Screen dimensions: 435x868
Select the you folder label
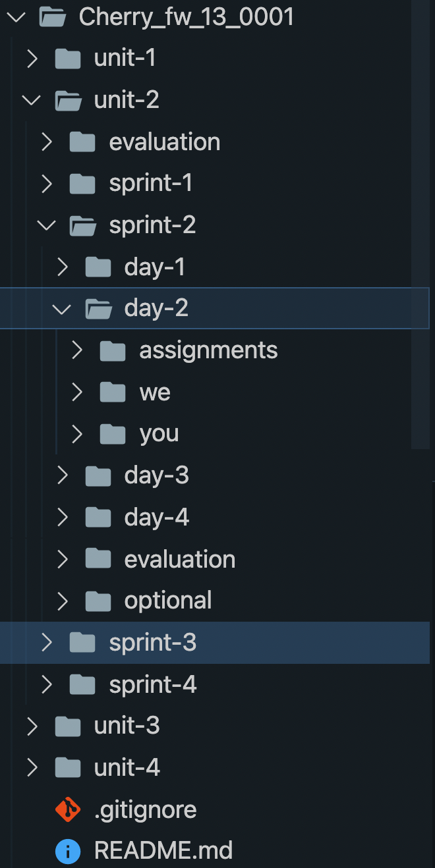[159, 434]
